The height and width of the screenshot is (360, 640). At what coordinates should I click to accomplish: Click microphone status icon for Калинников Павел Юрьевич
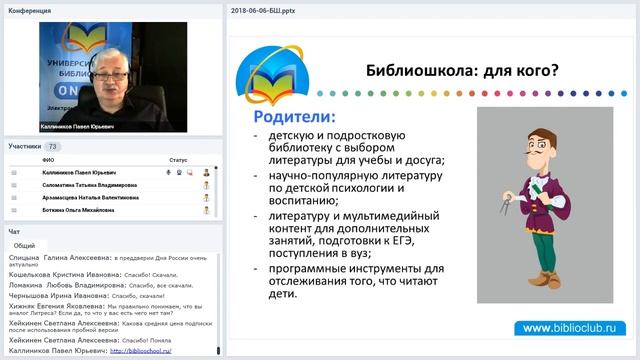click(x=168, y=173)
